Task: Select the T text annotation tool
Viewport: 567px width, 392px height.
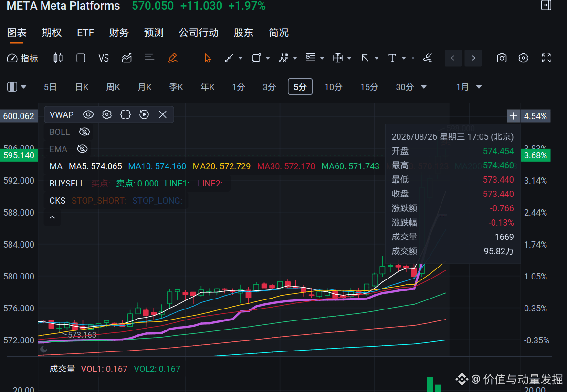Action: coord(392,58)
